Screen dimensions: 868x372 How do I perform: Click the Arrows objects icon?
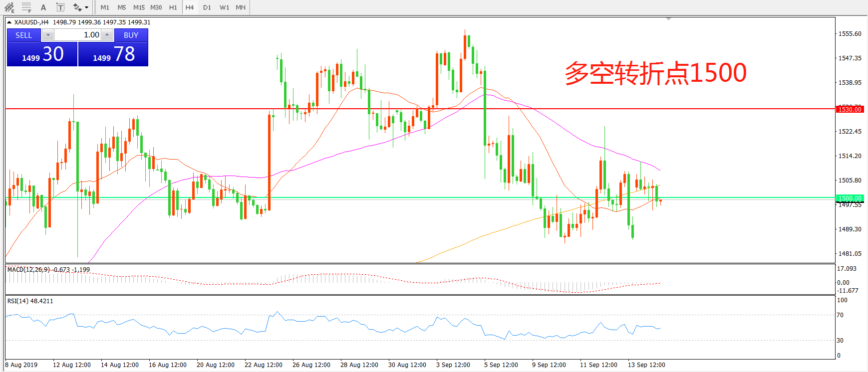click(x=77, y=7)
